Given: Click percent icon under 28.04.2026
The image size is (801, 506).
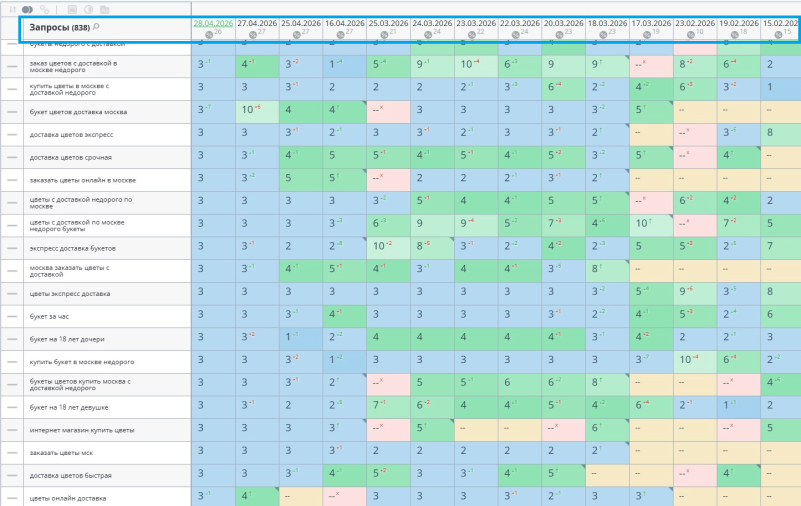Looking at the screenshot, I should coord(209,35).
